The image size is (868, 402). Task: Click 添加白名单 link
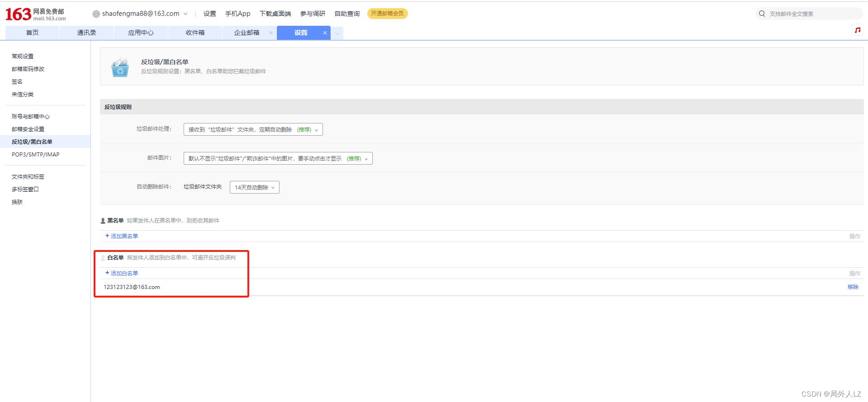tap(122, 273)
